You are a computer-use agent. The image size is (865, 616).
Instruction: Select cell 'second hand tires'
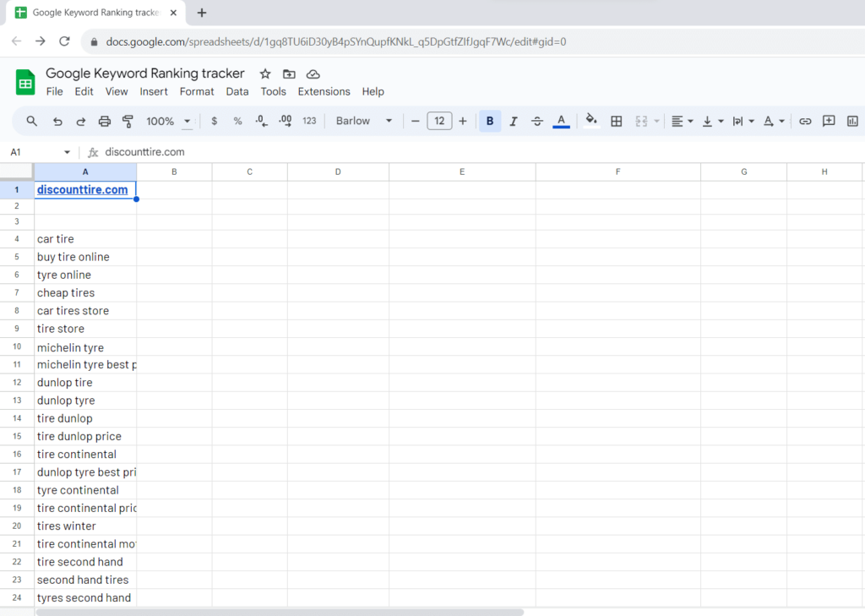pyautogui.click(x=85, y=581)
